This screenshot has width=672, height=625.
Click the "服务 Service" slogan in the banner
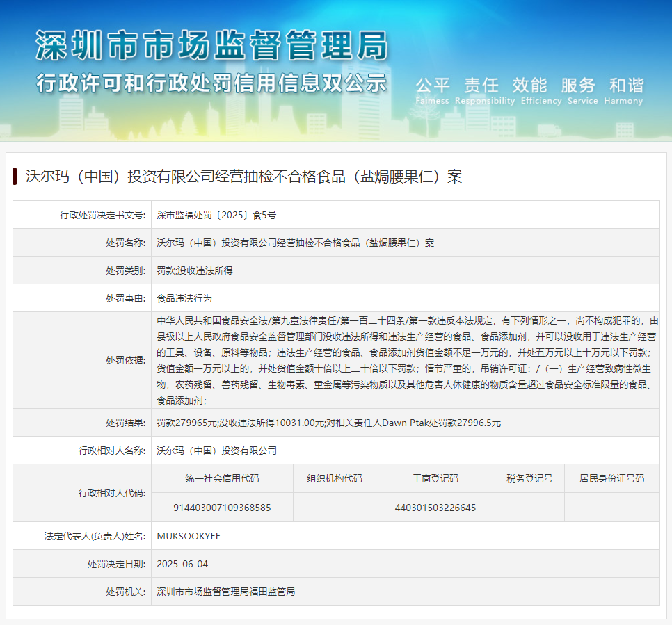tap(582, 91)
